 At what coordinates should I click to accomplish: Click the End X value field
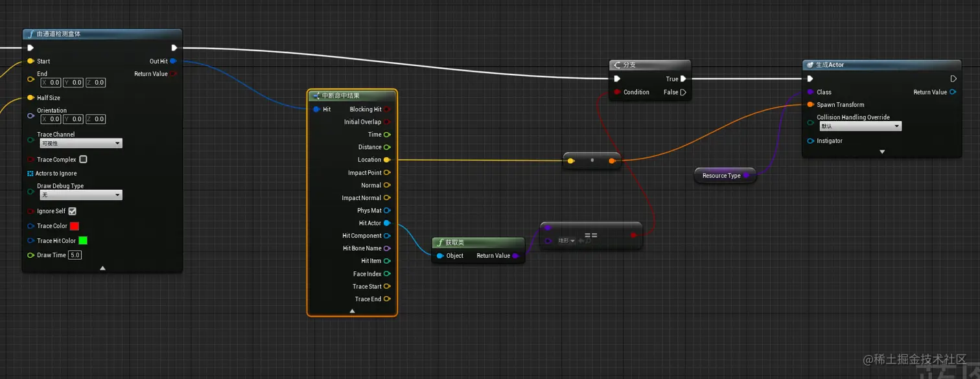tap(51, 83)
